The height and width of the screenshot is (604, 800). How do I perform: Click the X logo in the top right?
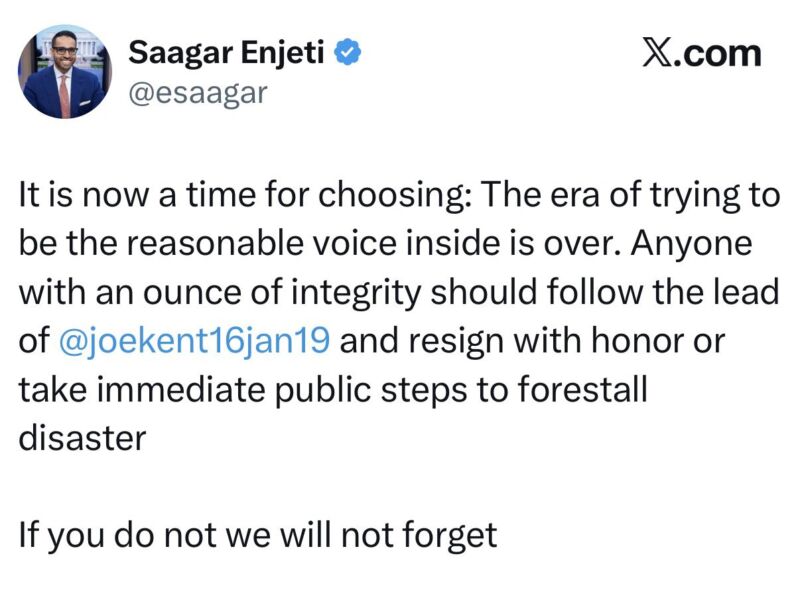657,53
